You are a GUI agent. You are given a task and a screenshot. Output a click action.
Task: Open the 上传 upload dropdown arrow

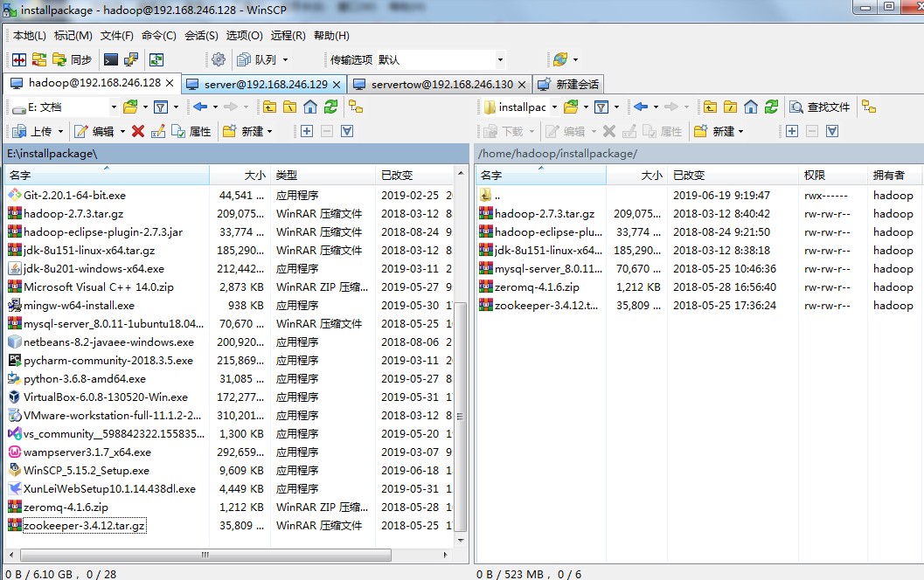[x=60, y=131]
